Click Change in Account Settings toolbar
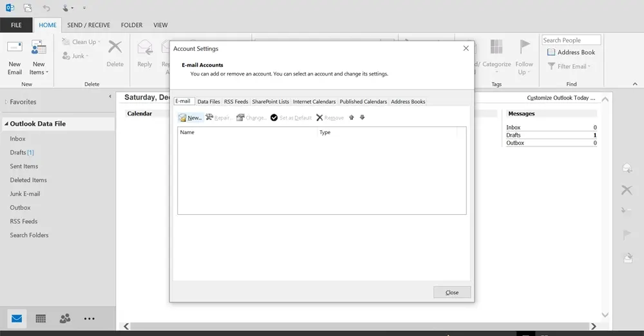 (251, 117)
